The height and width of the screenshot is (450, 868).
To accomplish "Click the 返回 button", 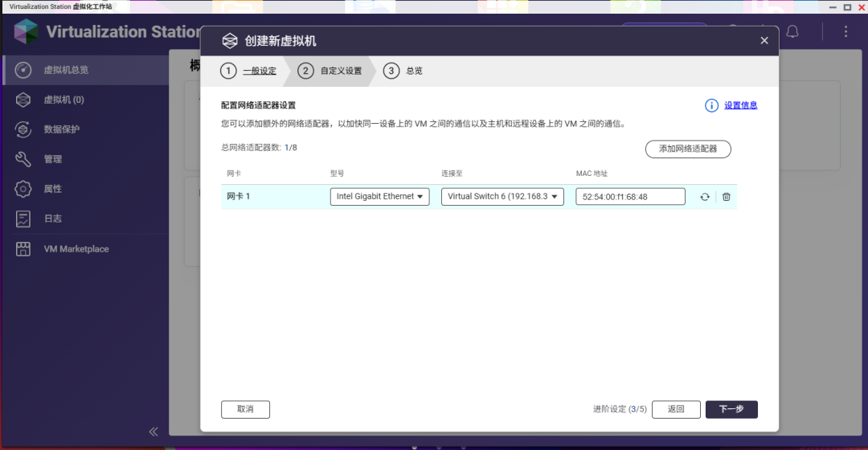I will (676, 409).
